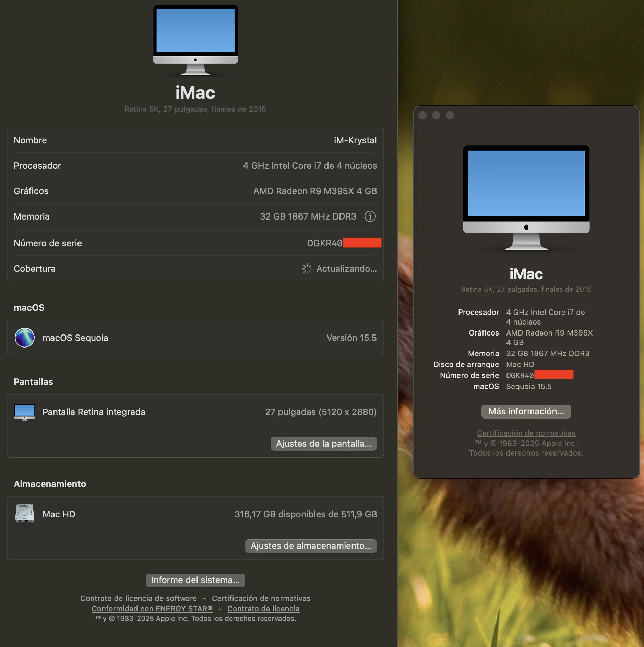Screen dimensions: 644x647
Task: Close the About This Mac window
Action: (422, 115)
